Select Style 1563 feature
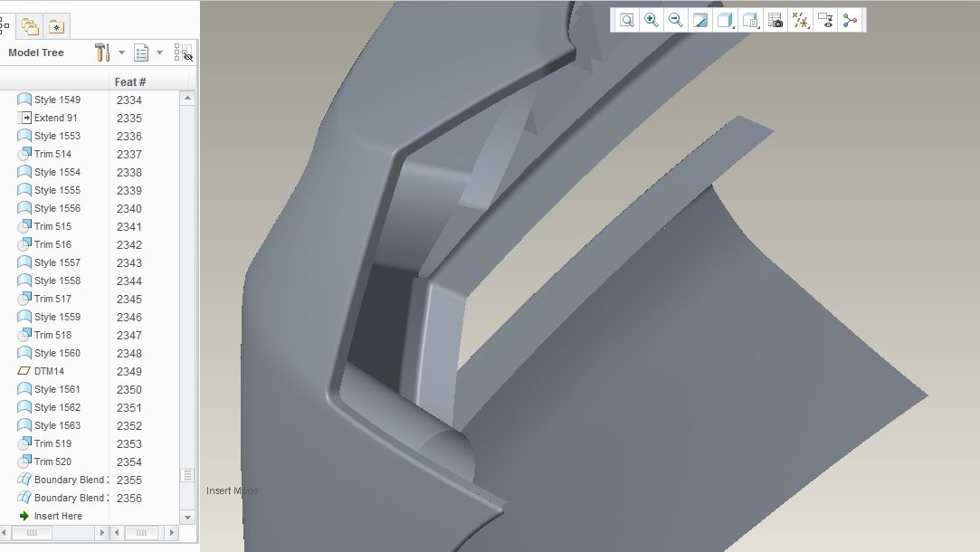This screenshot has width=980, height=552. coord(57,425)
